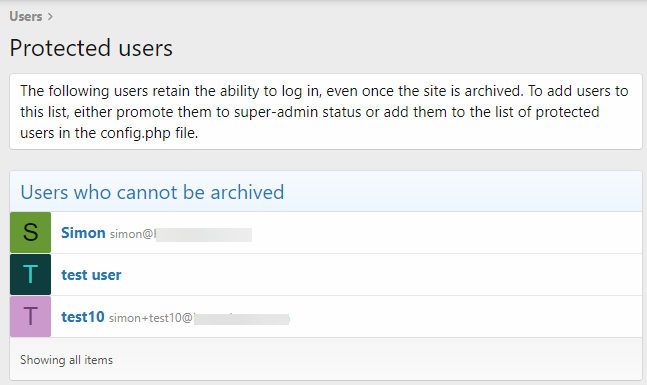Select the Users who cannot be archived header

coord(152,192)
